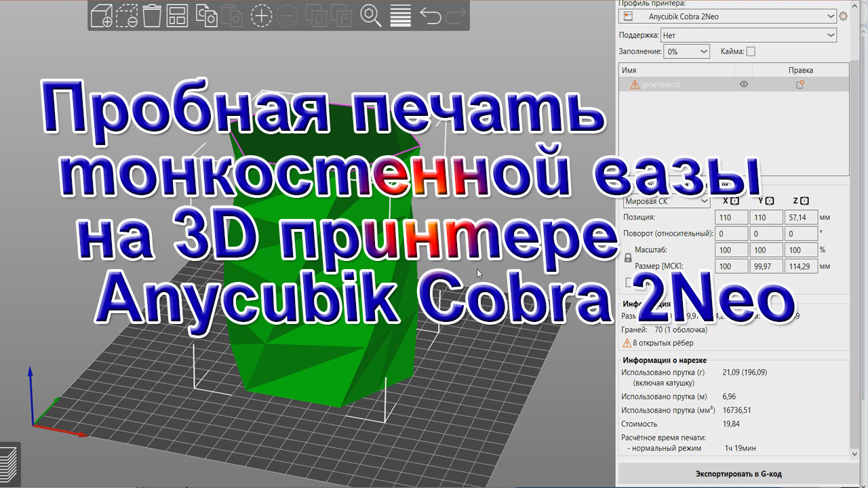This screenshot has width=868, height=488.
Task: Click the printer profile gear button
Action: [x=843, y=16]
